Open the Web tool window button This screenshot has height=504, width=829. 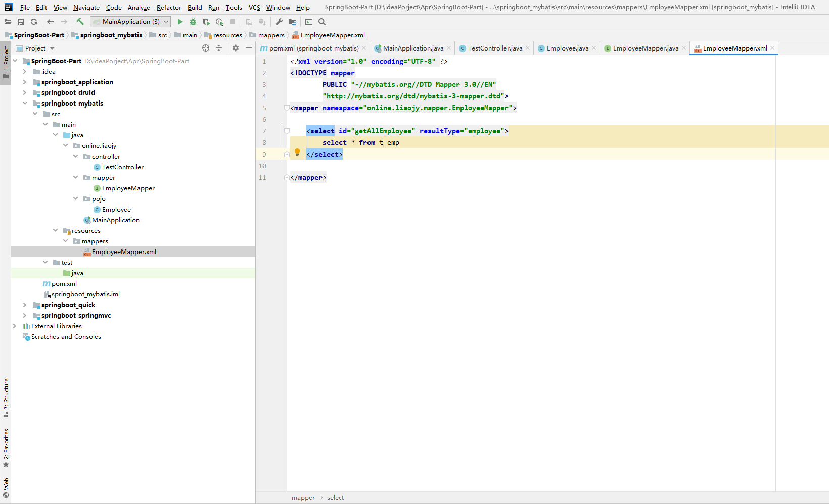click(x=6, y=488)
